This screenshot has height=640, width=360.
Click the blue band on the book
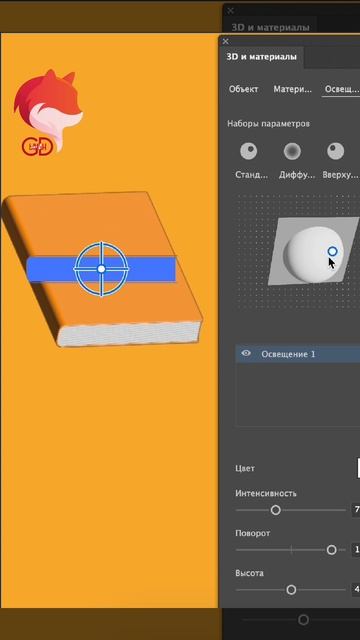coord(101,269)
